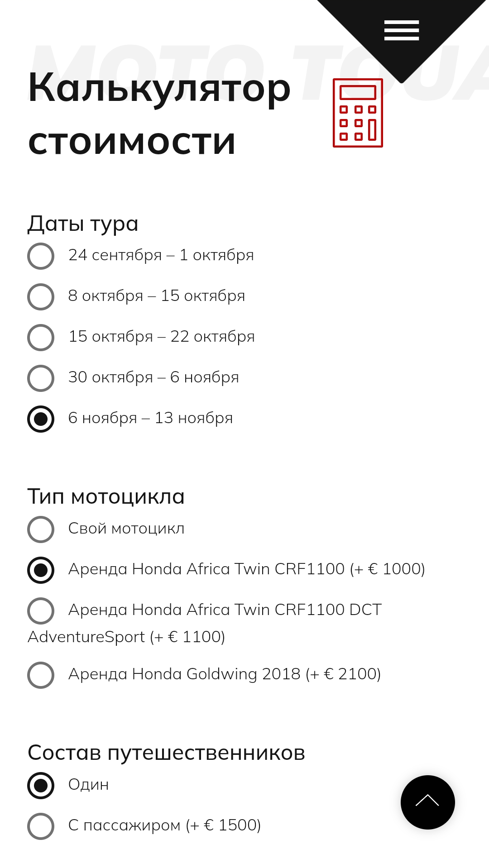This screenshot has width=489, height=868.
Task: Click the red calculator icon
Action: point(358,113)
